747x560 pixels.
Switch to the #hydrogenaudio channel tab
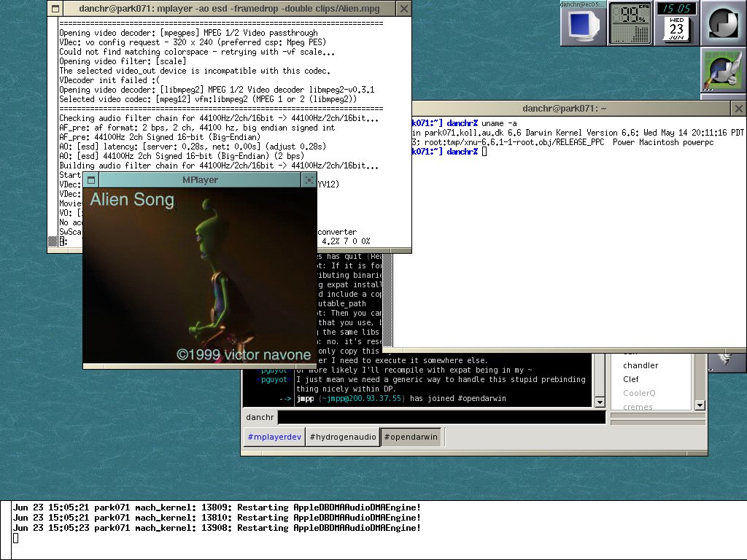[342, 437]
